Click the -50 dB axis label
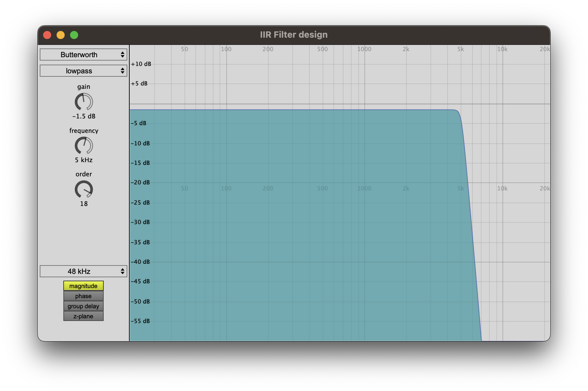The width and height of the screenshot is (588, 391). (x=140, y=301)
